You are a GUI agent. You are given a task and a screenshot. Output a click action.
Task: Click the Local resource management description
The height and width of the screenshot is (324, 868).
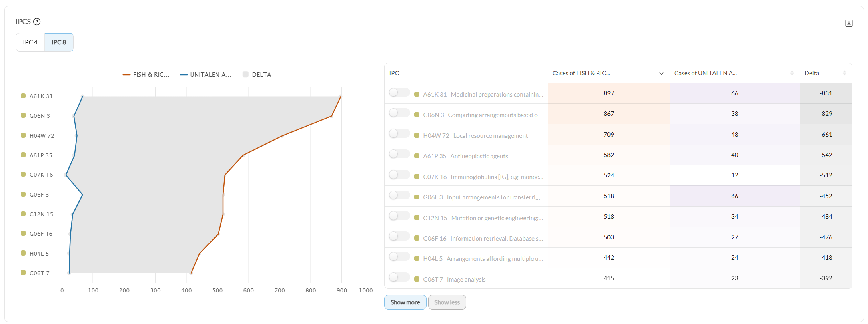click(491, 136)
